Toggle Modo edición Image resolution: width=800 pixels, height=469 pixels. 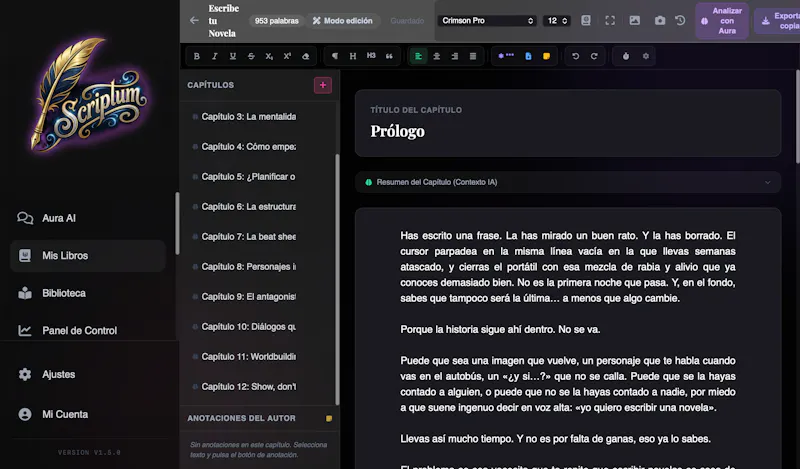[343, 21]
